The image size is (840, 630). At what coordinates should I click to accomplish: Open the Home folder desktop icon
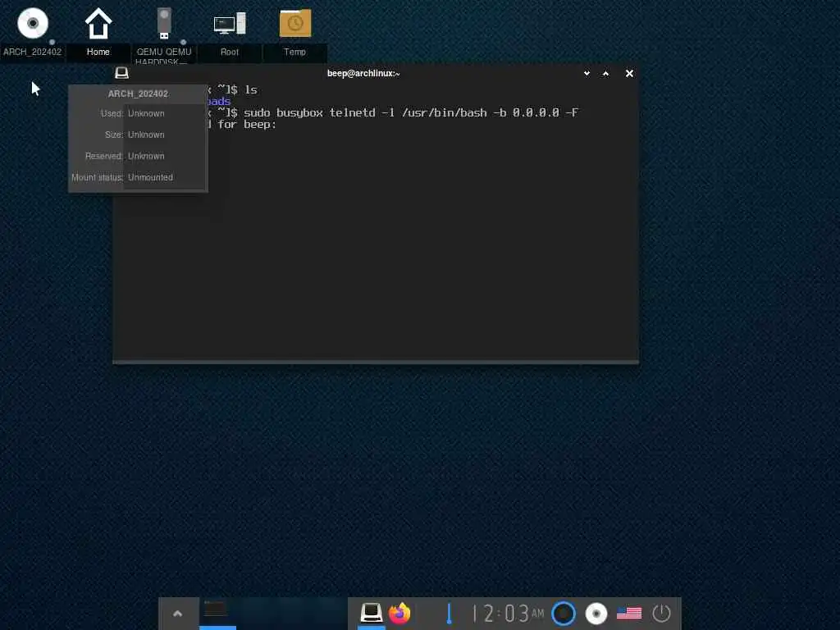[x=98, y=24]
